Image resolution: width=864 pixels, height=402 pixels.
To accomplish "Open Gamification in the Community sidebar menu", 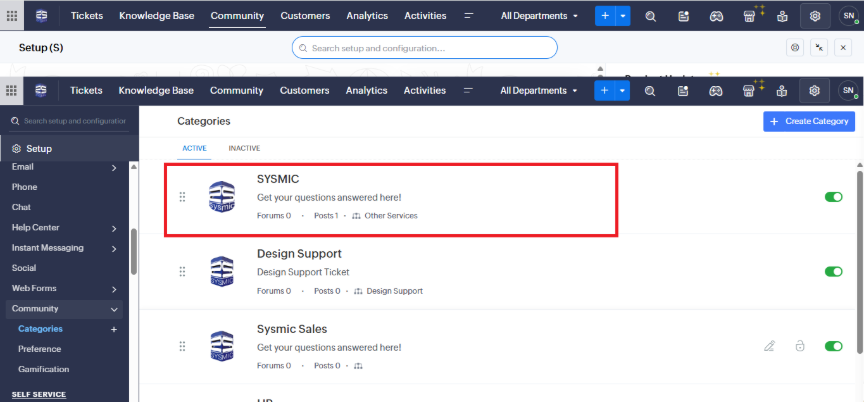I will click(43, 369).
